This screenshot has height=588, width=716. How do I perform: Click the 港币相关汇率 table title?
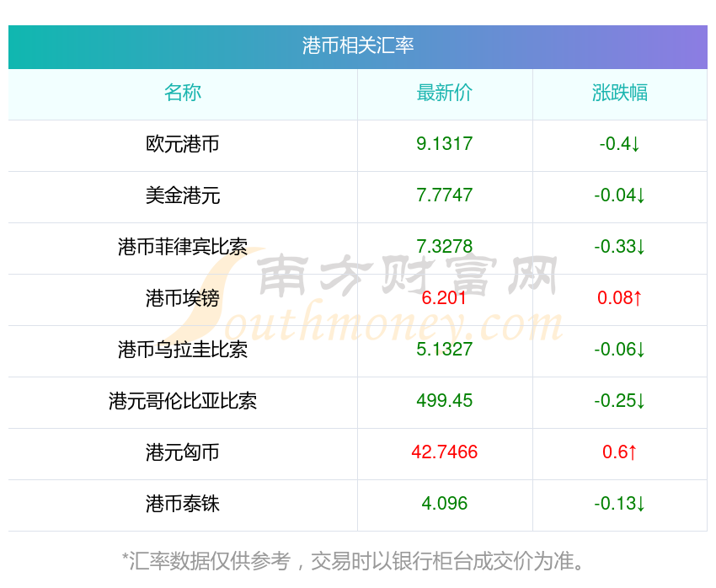[358, 45]
